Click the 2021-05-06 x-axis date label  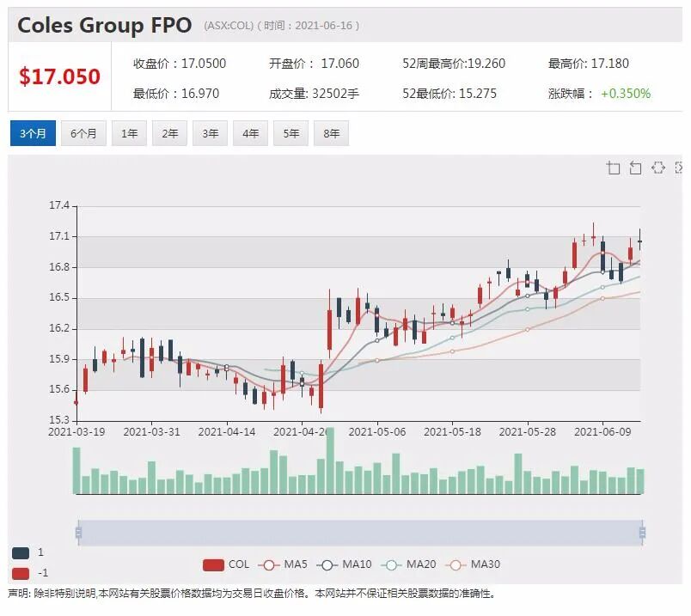tap(376, 432)
